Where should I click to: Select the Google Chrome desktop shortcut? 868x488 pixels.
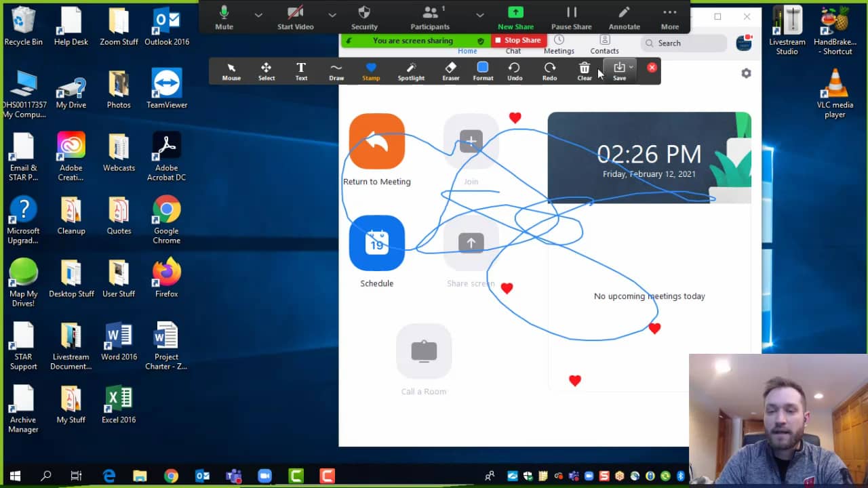click(166, 220)
